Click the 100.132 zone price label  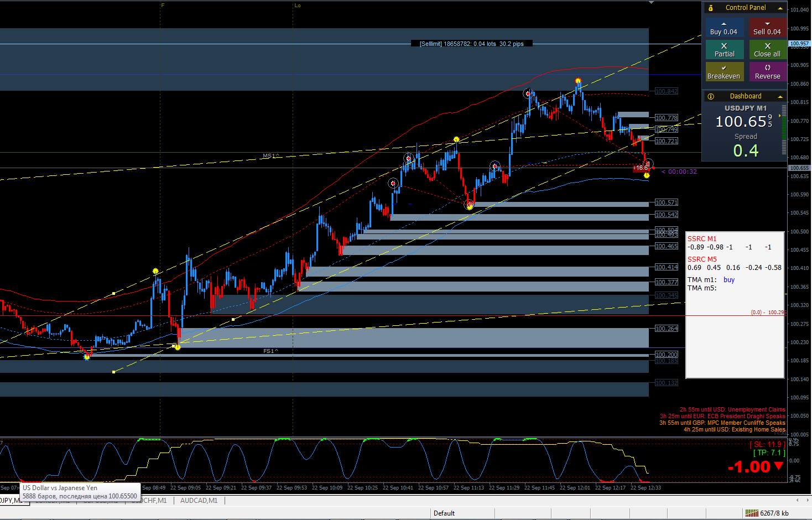(666, 383)
